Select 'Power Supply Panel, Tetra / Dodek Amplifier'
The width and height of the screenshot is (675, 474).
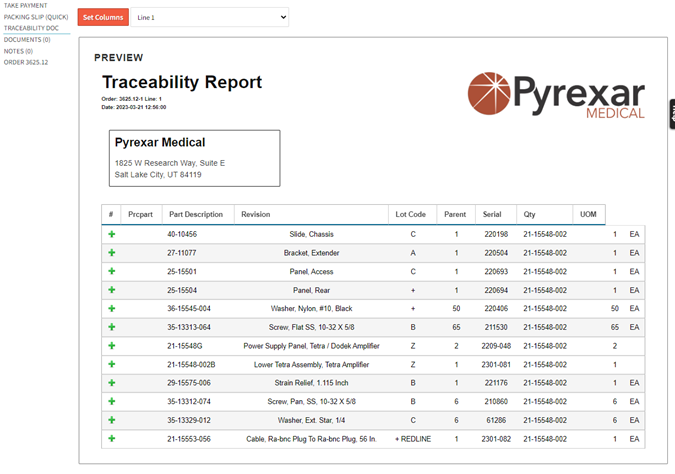pyautogui.click(x=311, y=346)
